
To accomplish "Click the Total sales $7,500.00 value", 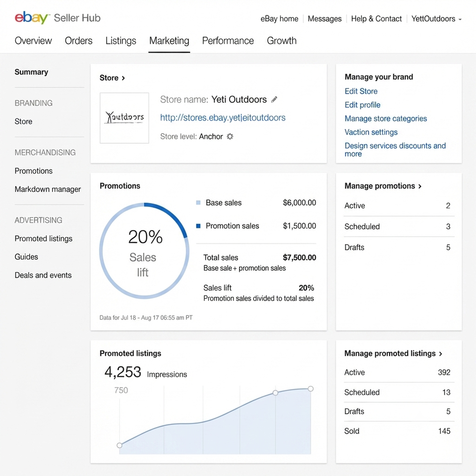I will (299, 257).
